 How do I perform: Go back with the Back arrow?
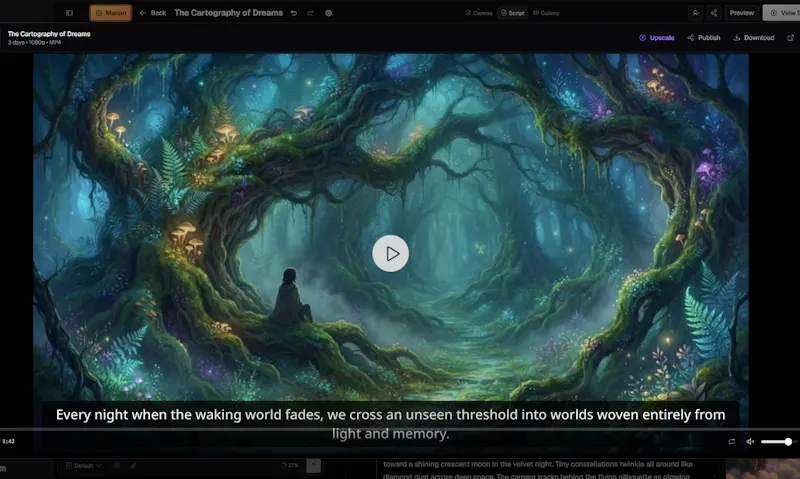[x=153, y=13]
